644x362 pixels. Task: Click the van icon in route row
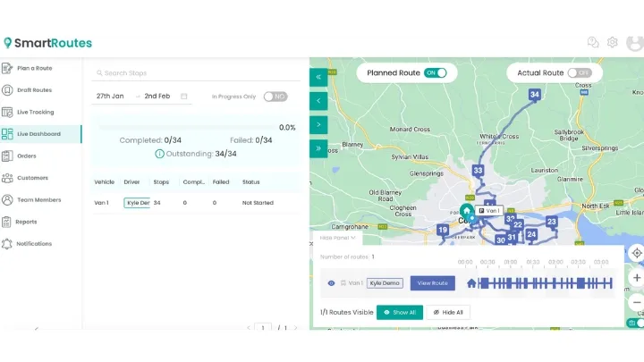click(x=343, y=283)
